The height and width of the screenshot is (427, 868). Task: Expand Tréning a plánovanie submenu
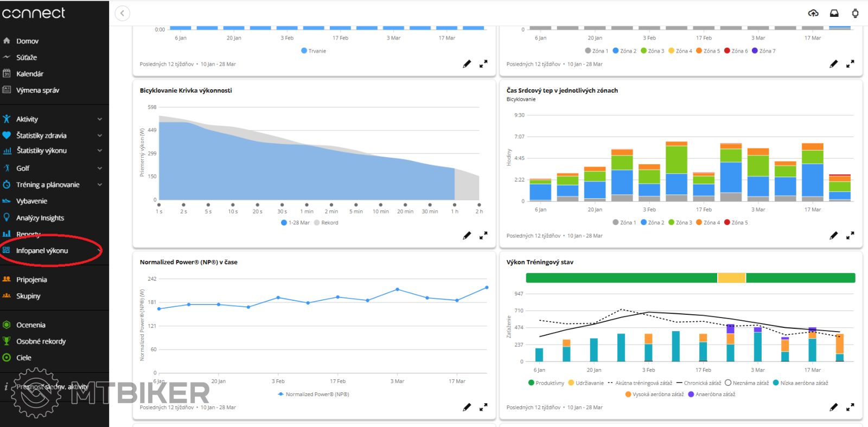(100, 185)
